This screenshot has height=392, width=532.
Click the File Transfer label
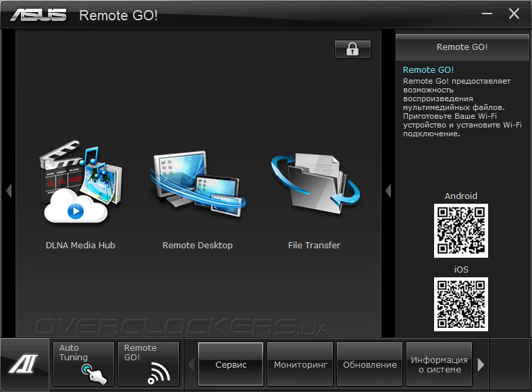click(314, 245)
